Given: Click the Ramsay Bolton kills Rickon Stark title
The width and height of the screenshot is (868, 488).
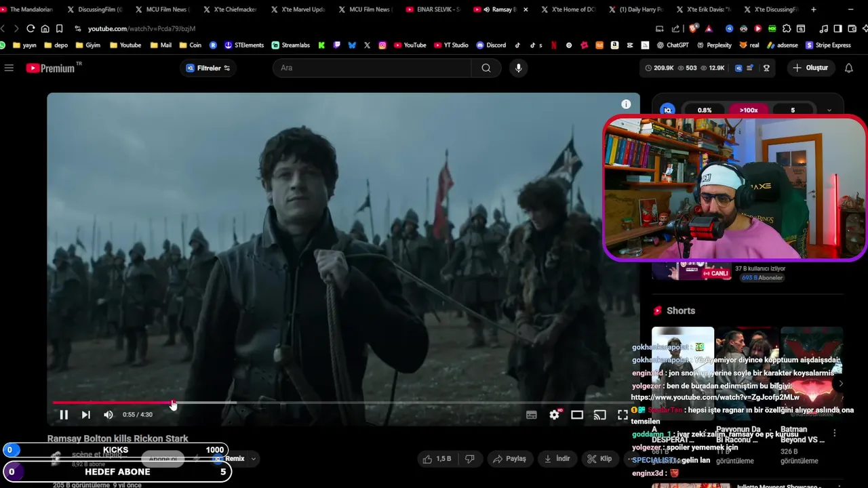Looking at the screenshot, I should tap(117, 439).
